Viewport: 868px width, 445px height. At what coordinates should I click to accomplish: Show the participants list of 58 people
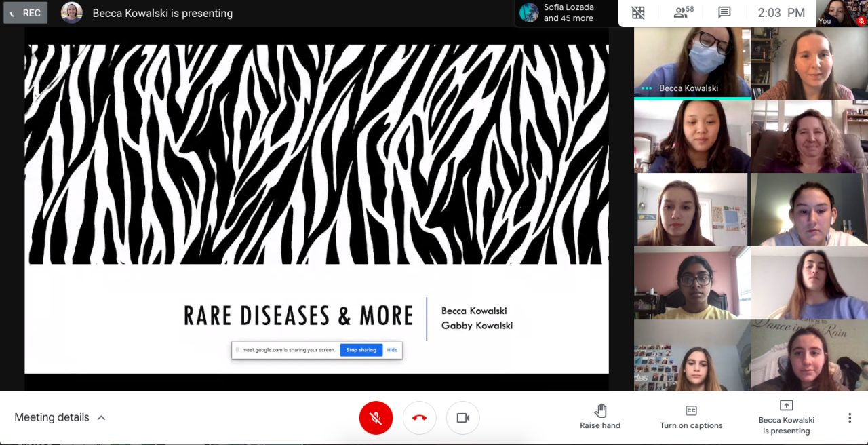(684, 13)
